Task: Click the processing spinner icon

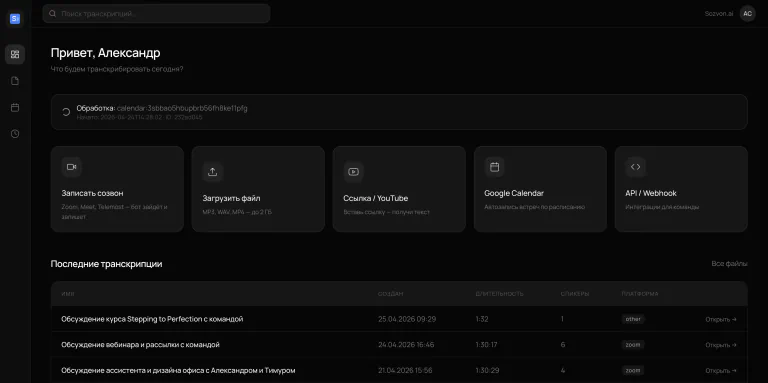Action: tap(66, 112)
